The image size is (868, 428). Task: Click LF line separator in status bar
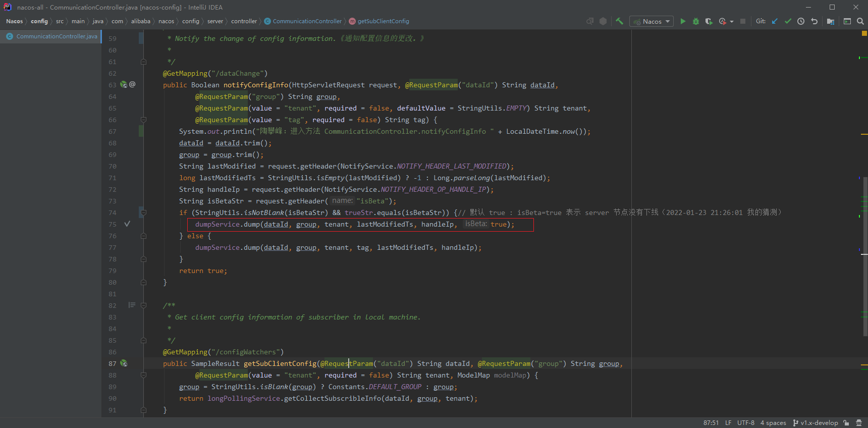[x=728, y=423]
